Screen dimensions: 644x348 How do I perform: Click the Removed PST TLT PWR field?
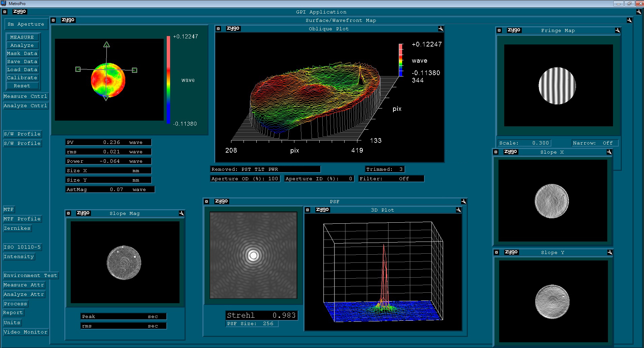[x=265, y=169]
